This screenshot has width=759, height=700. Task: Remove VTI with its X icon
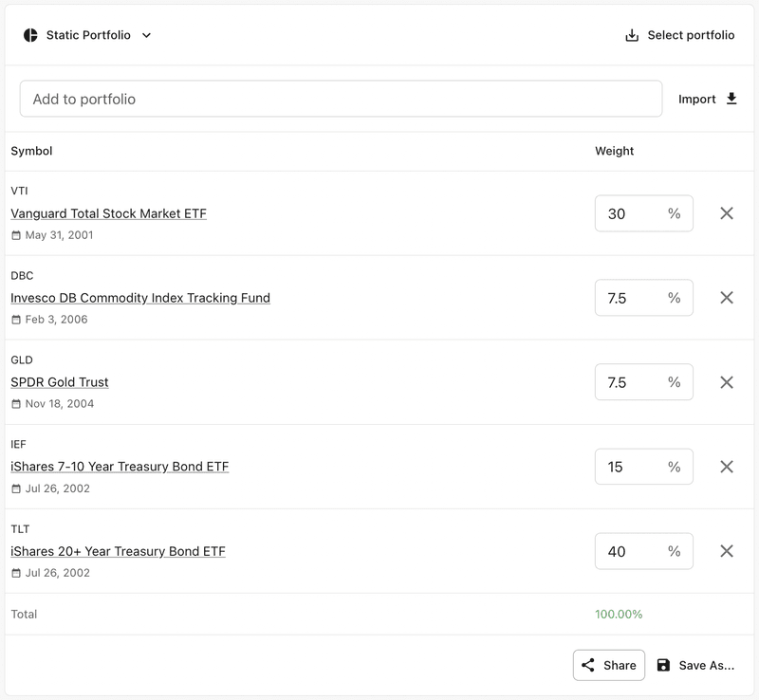coord(727,213)
